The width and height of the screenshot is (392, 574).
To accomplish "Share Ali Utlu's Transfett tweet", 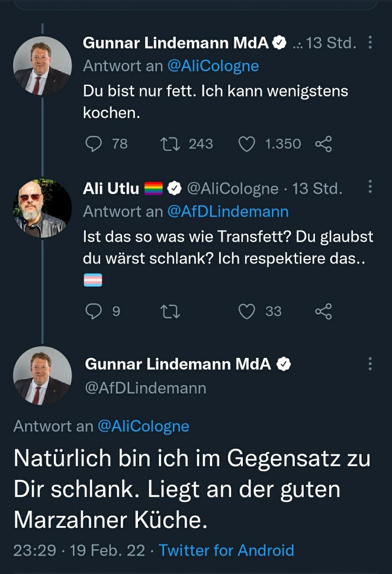I will (x=323, y=311).
